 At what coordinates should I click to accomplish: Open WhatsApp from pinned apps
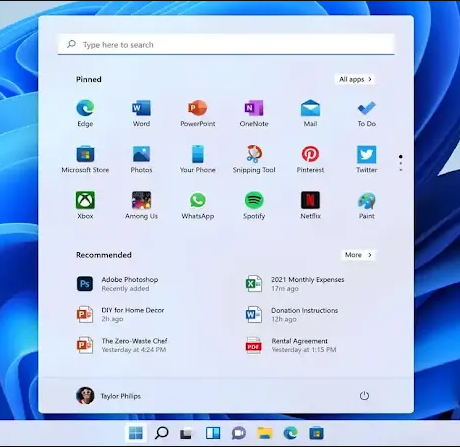198,205
